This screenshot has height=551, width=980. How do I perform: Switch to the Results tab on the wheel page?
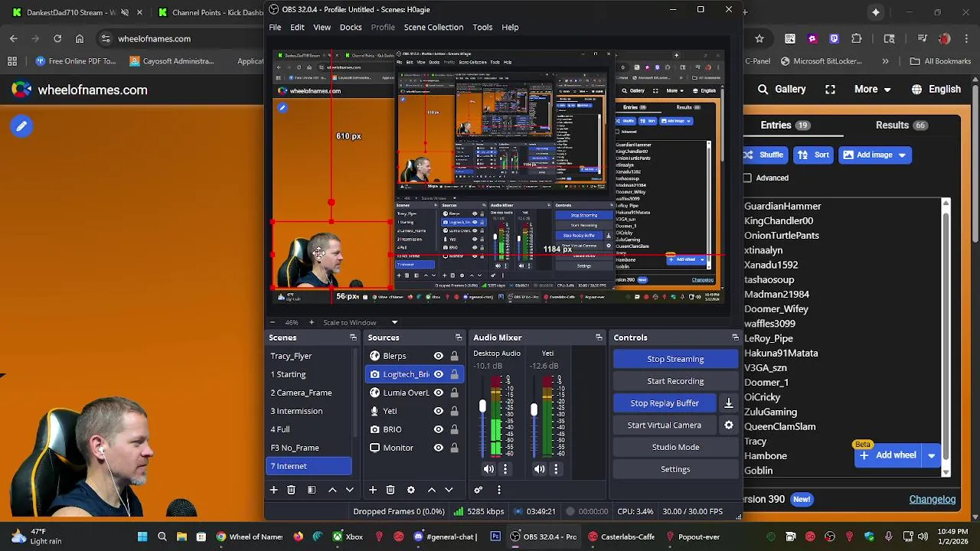[901, 126]
